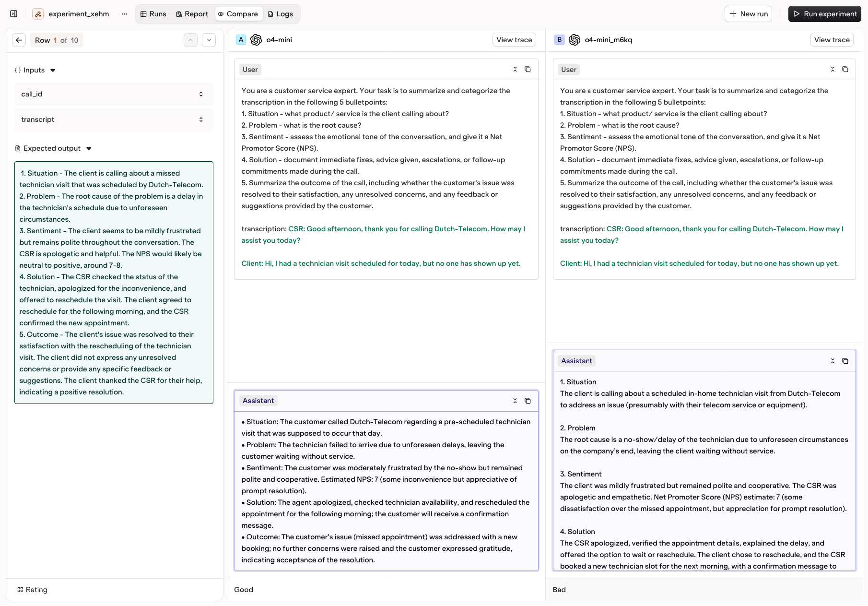Collapse the User message in run A
This screenshot has height=606, width=868.
[x=515, y=70]
